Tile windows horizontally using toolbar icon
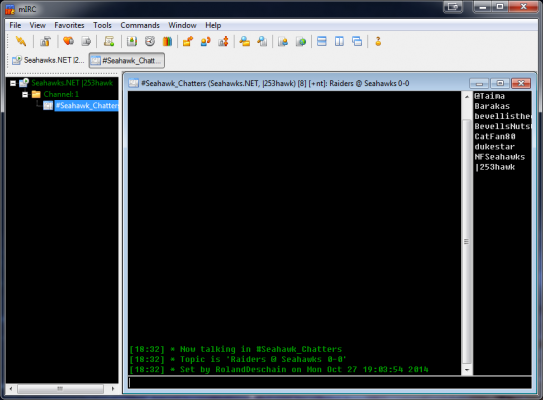The width and height of the screenshot is (543, 400). coord(322,42)
